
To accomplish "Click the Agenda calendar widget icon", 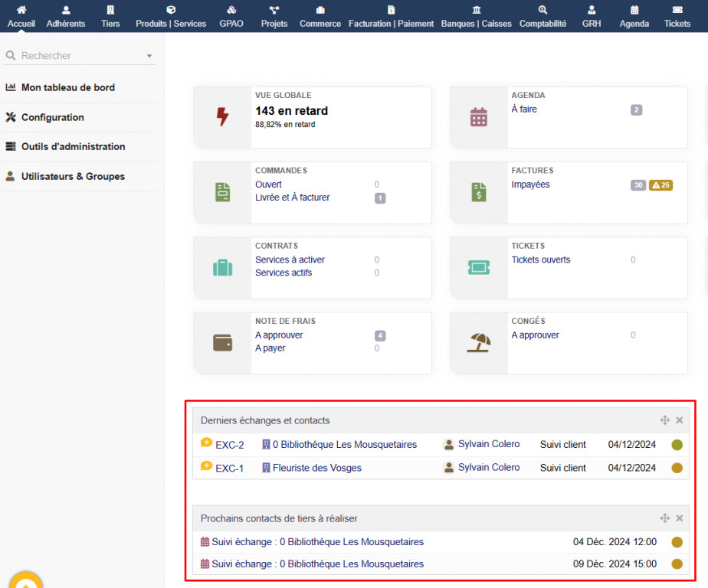I will (x=479, y=117).
